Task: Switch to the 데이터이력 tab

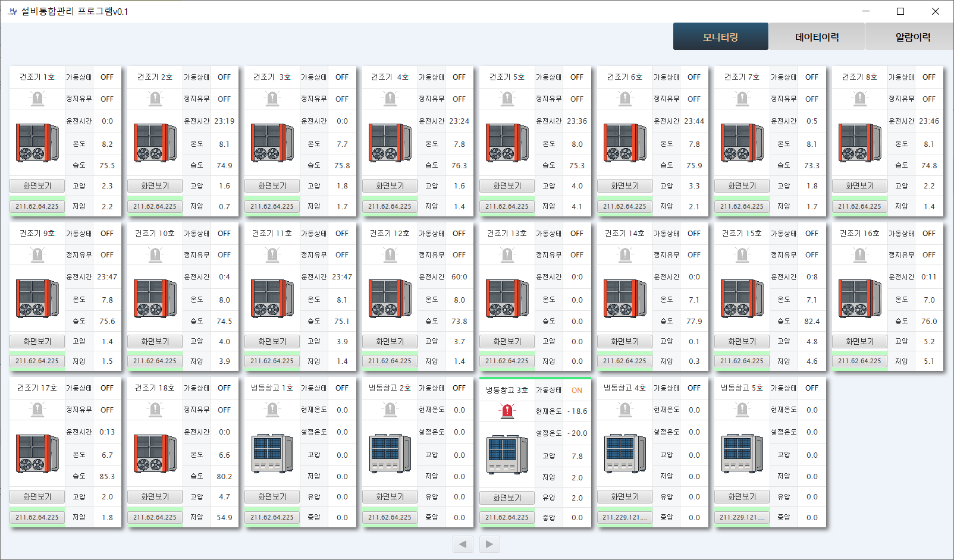Action: click(817, 37)
